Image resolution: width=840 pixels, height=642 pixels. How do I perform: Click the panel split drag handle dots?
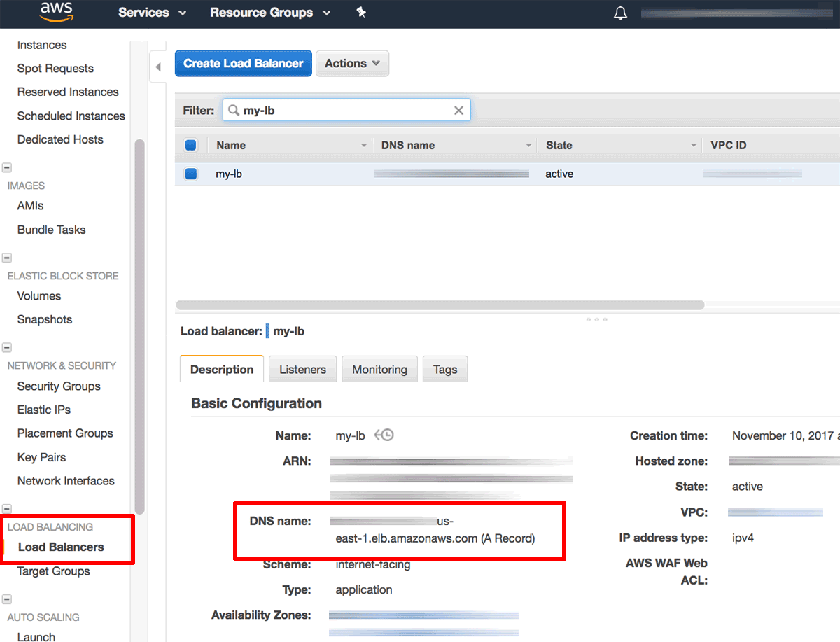coord(596,319)
